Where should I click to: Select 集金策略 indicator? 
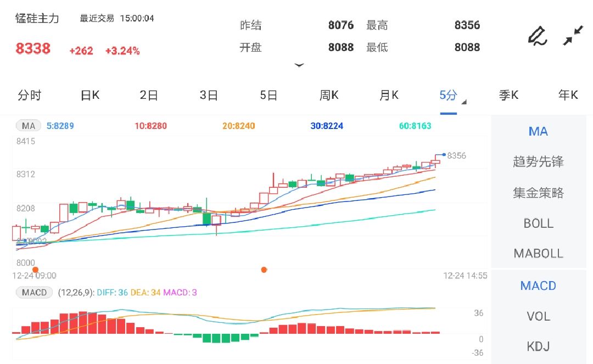point(538,193)
